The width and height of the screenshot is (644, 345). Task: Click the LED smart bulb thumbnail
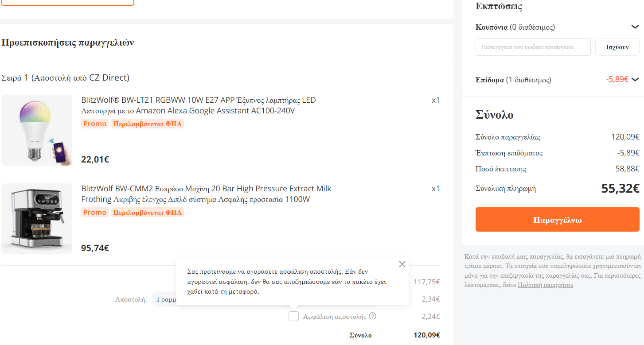click(x=37, y=130)
